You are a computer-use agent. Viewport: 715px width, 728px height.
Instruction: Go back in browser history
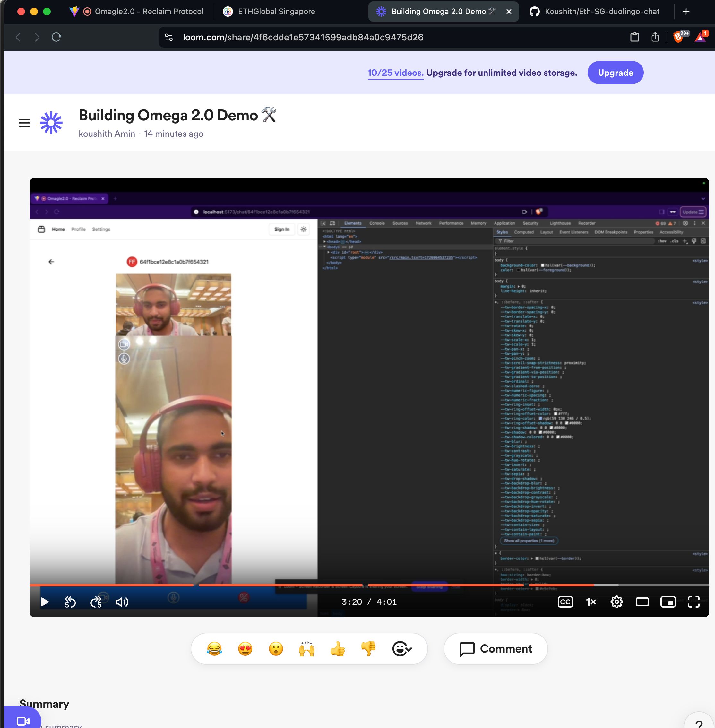click(x=18, y=37)
